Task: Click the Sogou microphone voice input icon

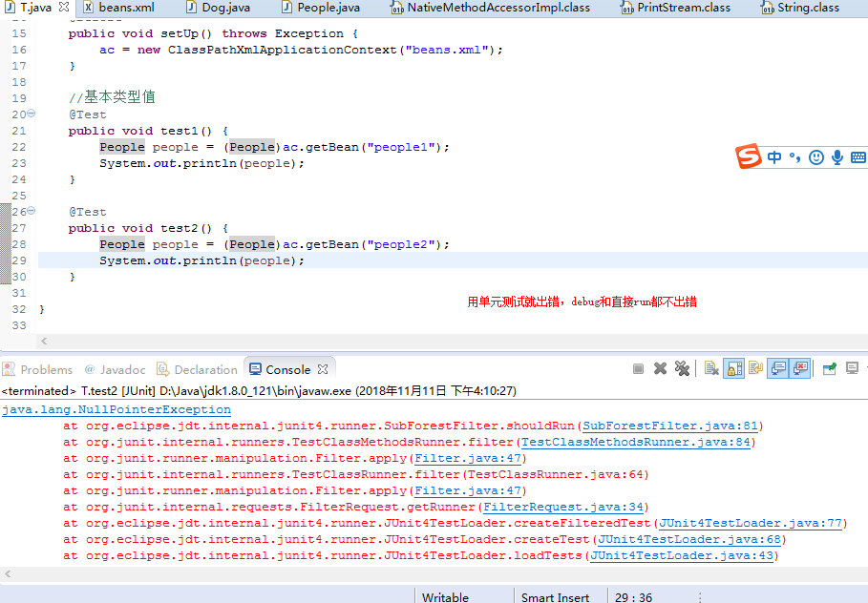Action: pos(837,157)
